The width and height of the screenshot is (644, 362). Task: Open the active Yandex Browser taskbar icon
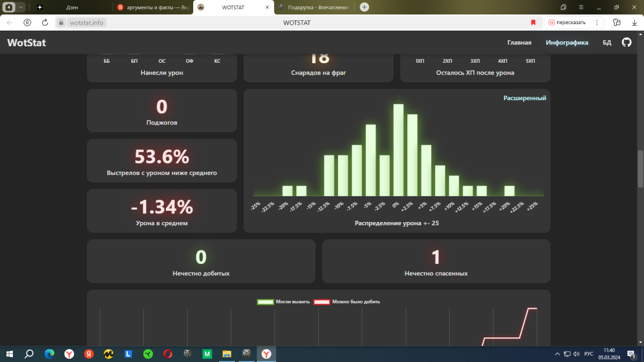(266, 354)
